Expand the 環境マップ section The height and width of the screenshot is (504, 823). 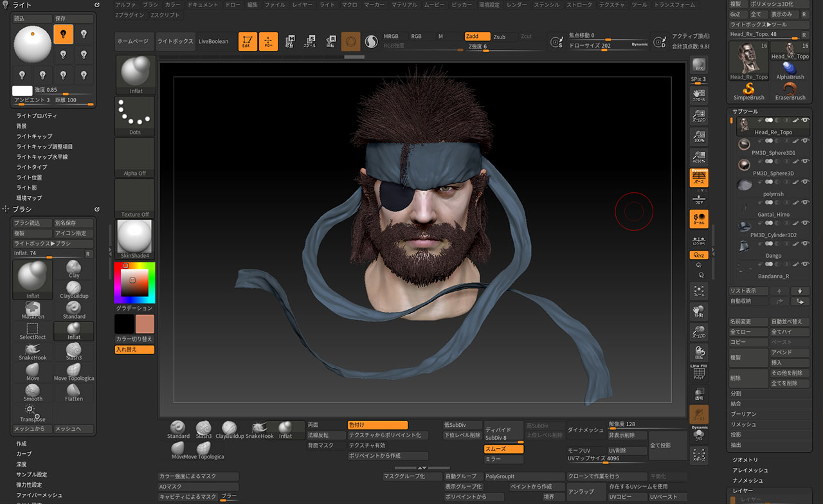click(x=30, y=198)
